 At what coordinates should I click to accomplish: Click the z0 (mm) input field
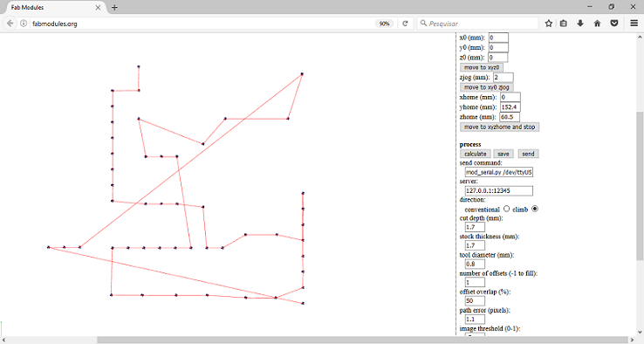(498, 57)
